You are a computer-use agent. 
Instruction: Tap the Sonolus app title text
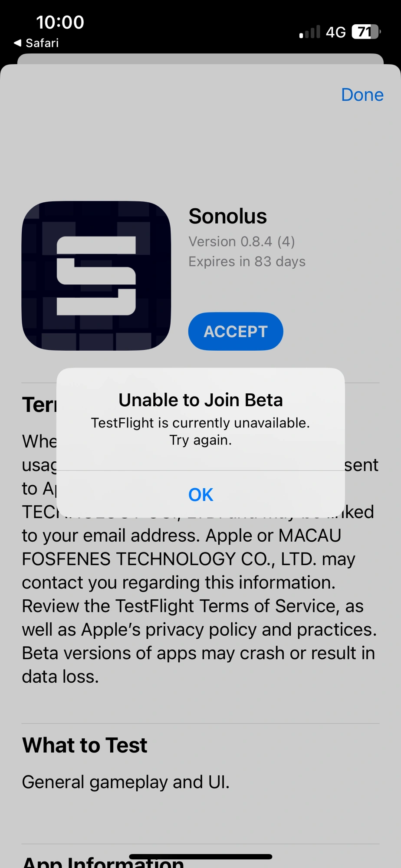pos(227,216)
